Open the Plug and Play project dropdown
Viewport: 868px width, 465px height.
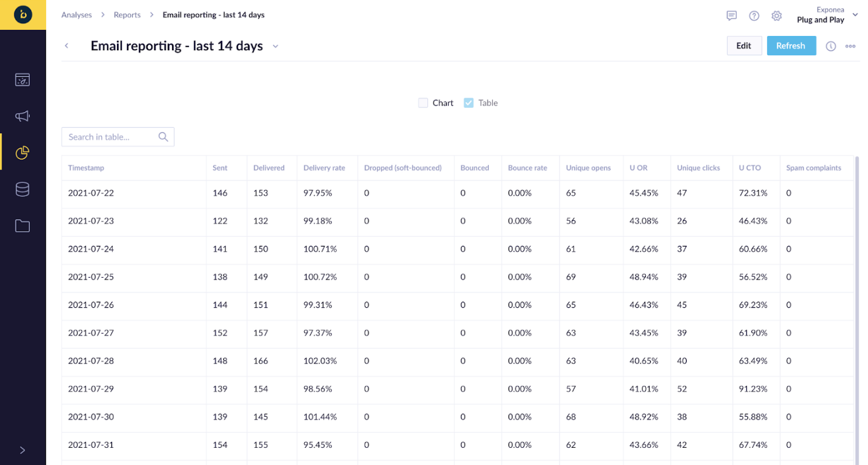828,15
